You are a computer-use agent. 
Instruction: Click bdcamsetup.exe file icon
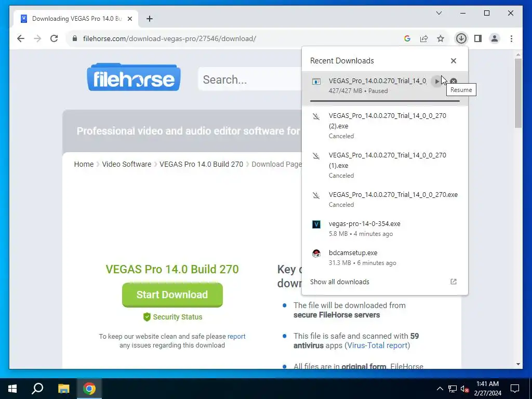[316, 254]
